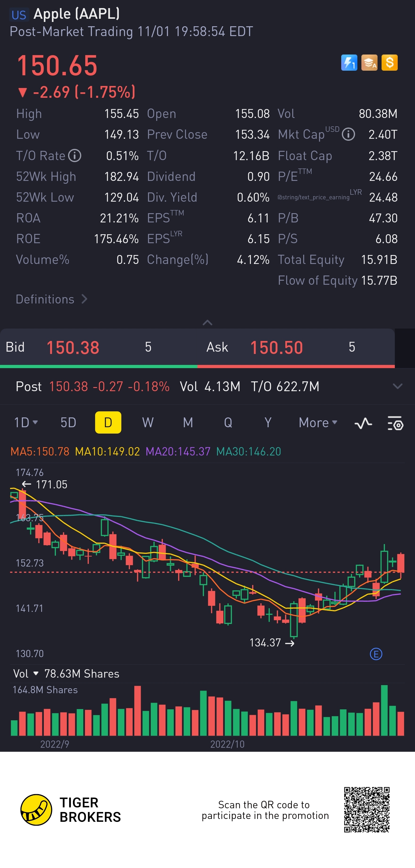The height and width of the screenshot is (868, 415).
Task: Open Definitions link
Action: (x=52, y=299)
